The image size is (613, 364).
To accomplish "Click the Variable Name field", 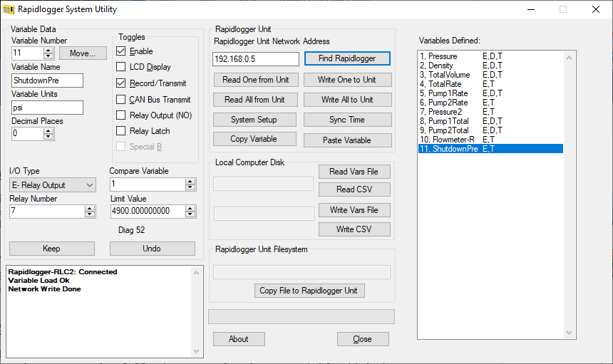I will (47, 80).
